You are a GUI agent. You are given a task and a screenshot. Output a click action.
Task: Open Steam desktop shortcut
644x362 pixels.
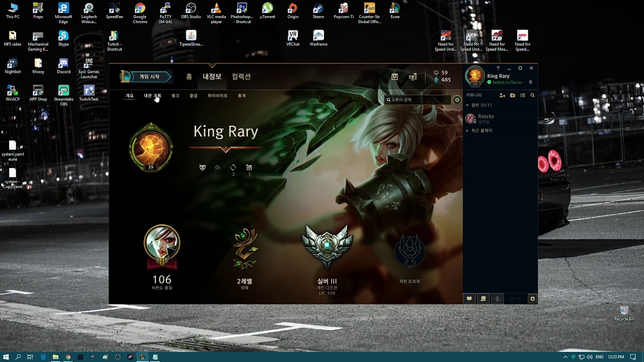click(x=318, y=11)
